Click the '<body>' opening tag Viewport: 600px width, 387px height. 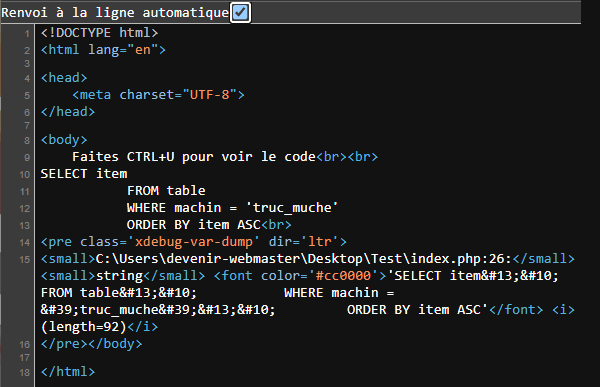coord(64,140)
